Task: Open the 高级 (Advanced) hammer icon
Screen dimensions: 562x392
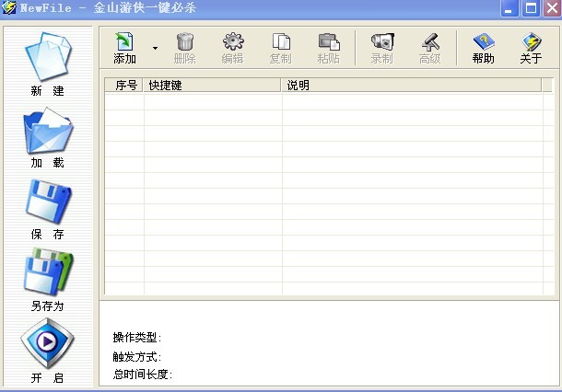Action: (x=430, y=42)
